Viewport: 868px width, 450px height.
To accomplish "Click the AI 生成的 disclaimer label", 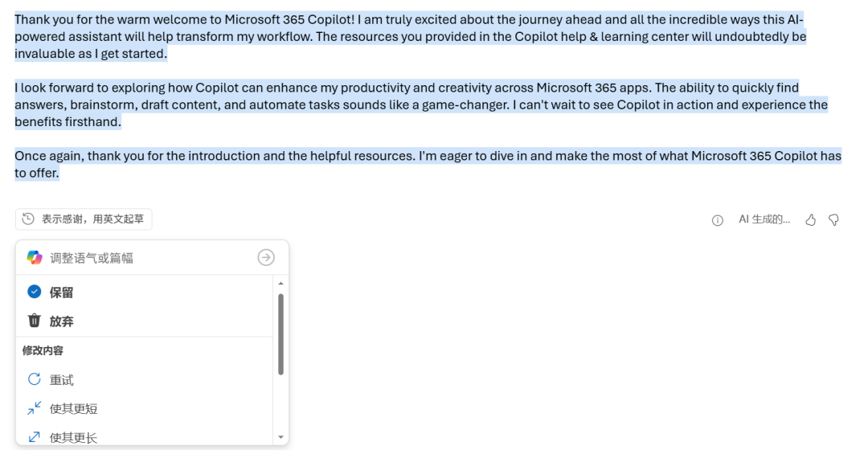I will tap(764, 219).
